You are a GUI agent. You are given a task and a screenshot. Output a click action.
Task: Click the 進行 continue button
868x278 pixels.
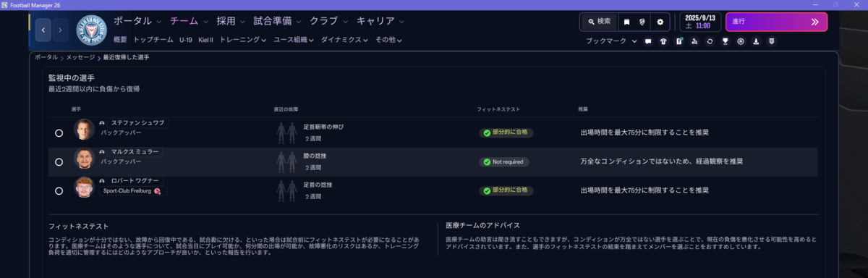(777, 22)
